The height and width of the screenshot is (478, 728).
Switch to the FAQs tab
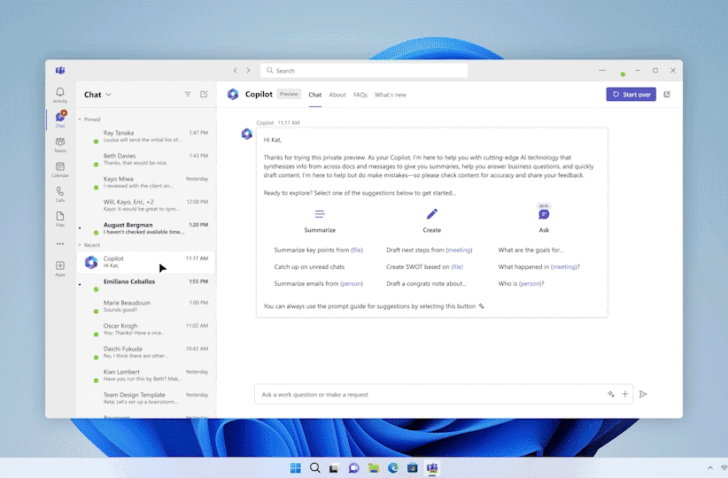click(360, 95)
